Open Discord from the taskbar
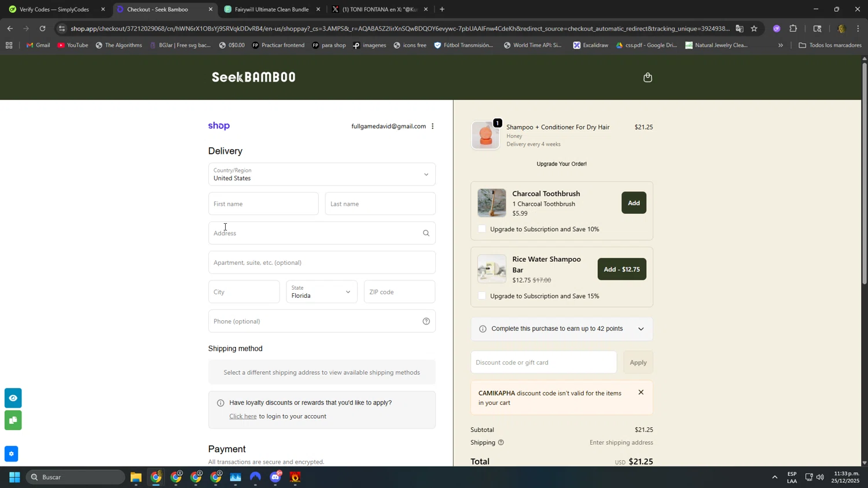This screenshot has width=868, height=488. [275, 477]
